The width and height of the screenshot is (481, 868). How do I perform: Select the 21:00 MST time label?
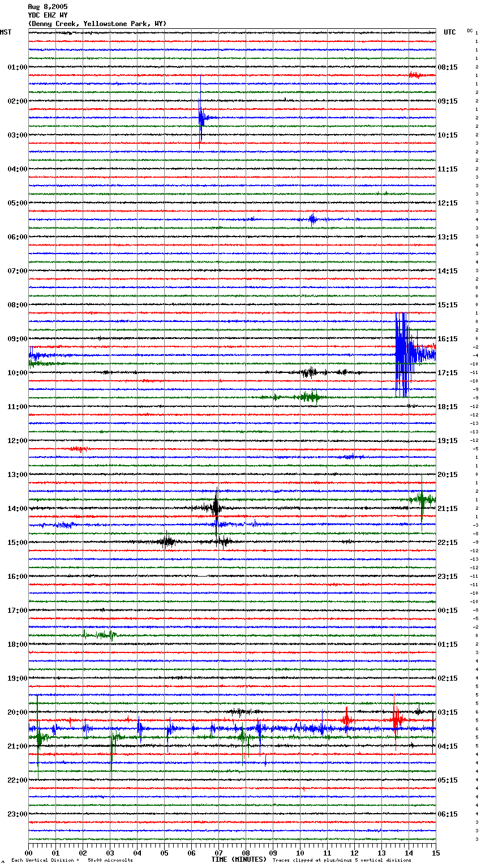(x=18, y=746)
